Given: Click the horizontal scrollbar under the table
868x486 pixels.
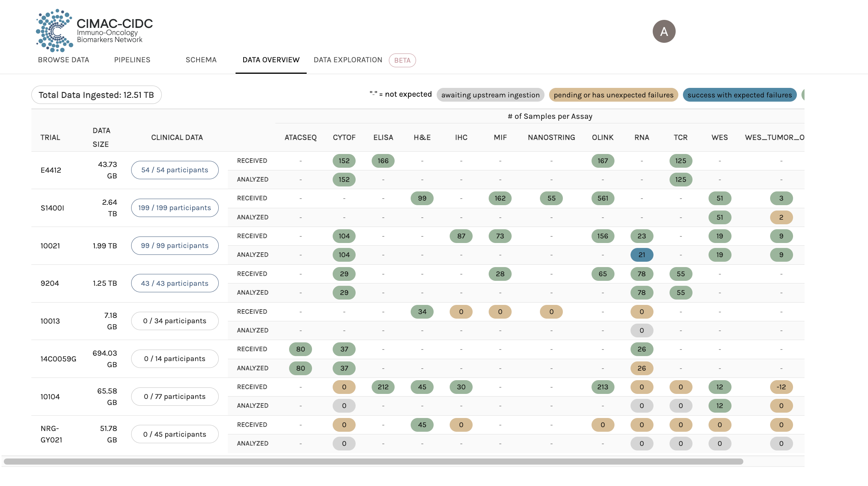Looking at the screenshot, I should (373, 462).
